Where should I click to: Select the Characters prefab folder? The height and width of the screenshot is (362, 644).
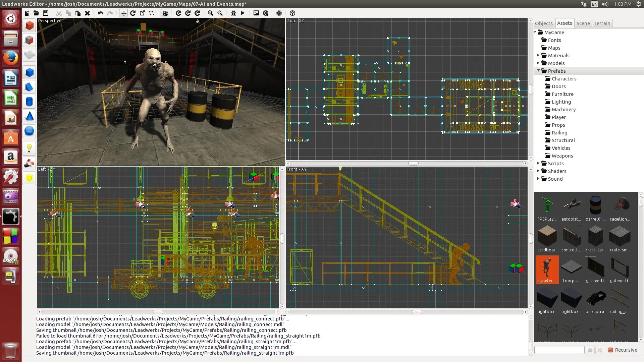(564, 79)
